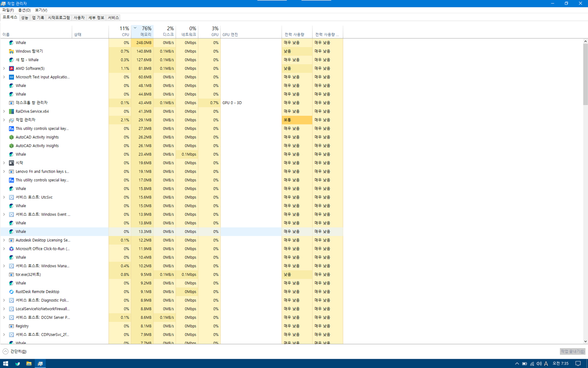The height and width of the screenshot is (368, 588).
Task: Expand the Microsoft Text Input Application row
Action: [4, 77]
